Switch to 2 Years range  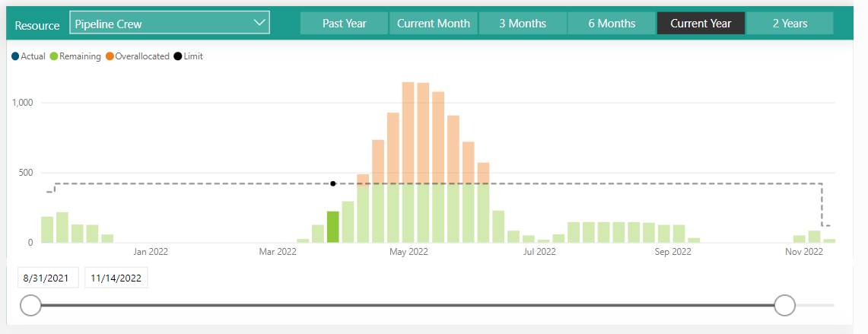tap(790, 24)
